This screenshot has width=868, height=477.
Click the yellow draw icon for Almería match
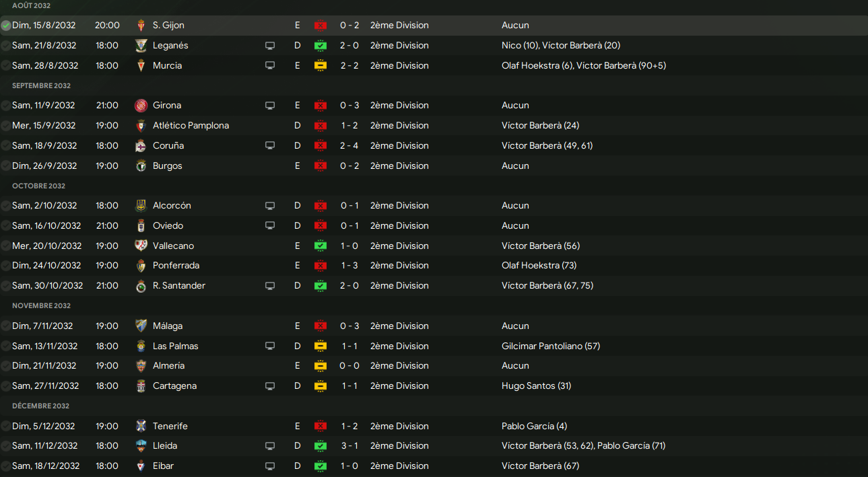click(321, 366)
